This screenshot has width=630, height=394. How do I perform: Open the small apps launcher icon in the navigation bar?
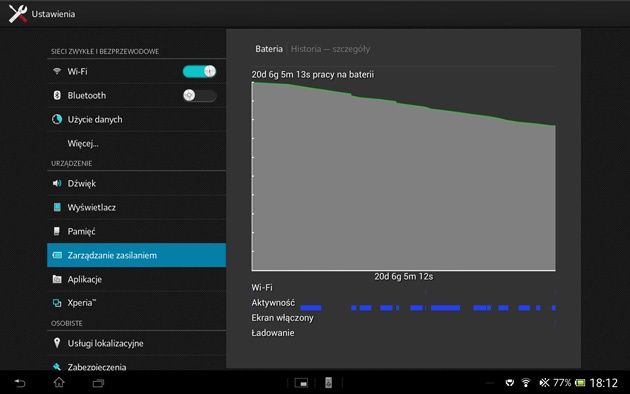(301, 383)
